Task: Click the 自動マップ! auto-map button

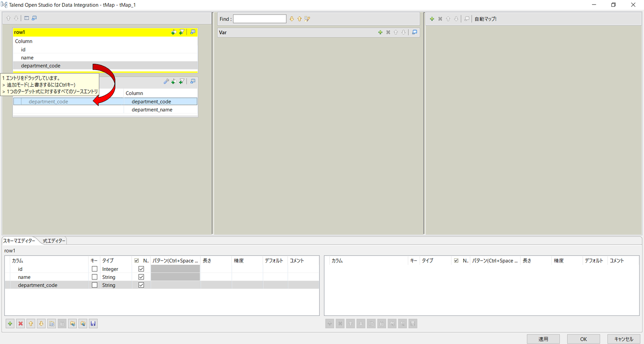Action: [x=485, y=18]
